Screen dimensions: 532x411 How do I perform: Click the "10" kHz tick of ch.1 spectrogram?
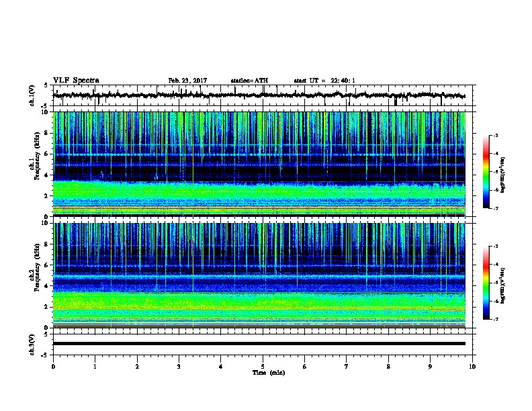click(x=46, y=112)
